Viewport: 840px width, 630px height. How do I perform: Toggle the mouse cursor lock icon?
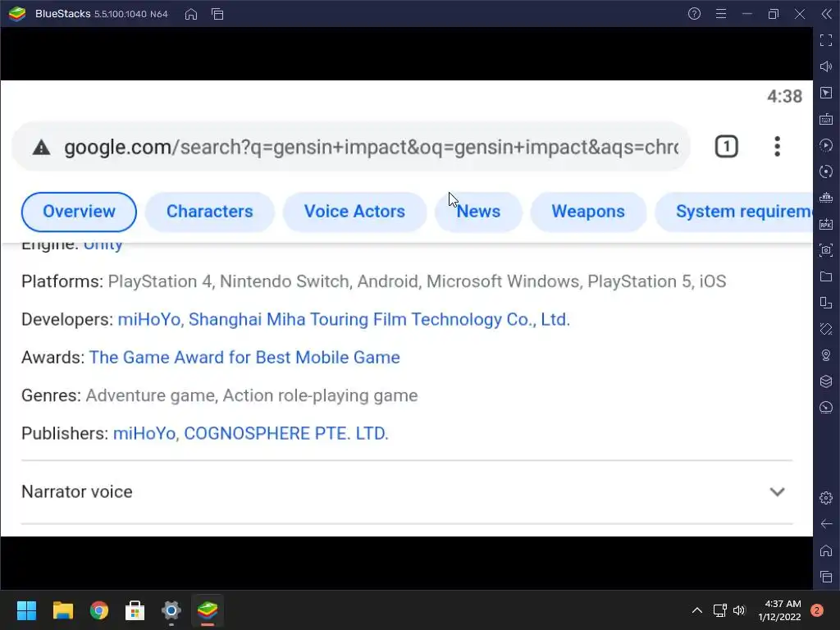coord(826,93)
